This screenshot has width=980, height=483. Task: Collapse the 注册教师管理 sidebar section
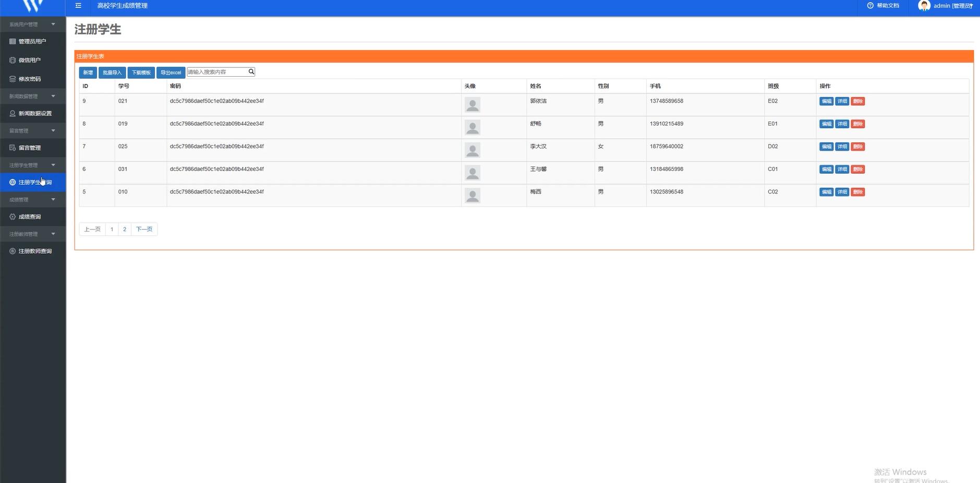tap(33, 234)
